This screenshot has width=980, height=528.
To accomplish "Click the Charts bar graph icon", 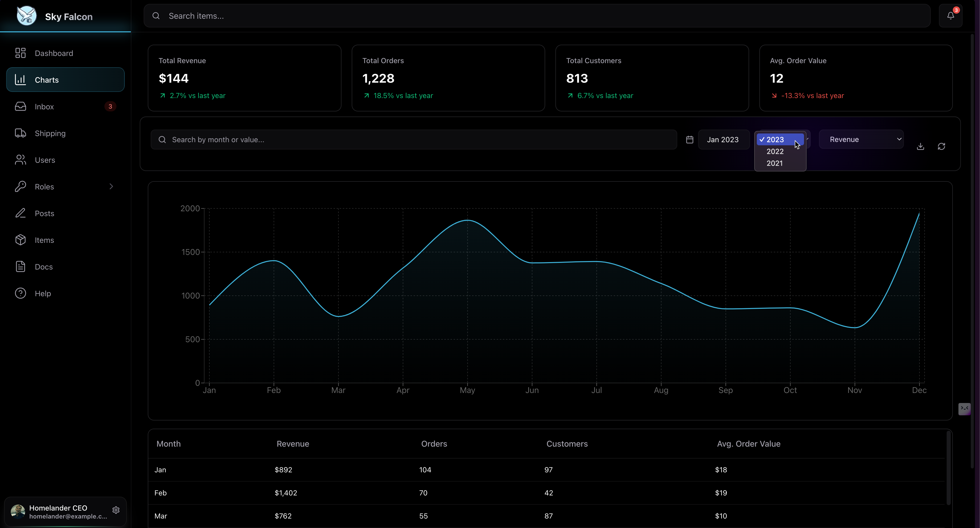I will tap(20, 80).
